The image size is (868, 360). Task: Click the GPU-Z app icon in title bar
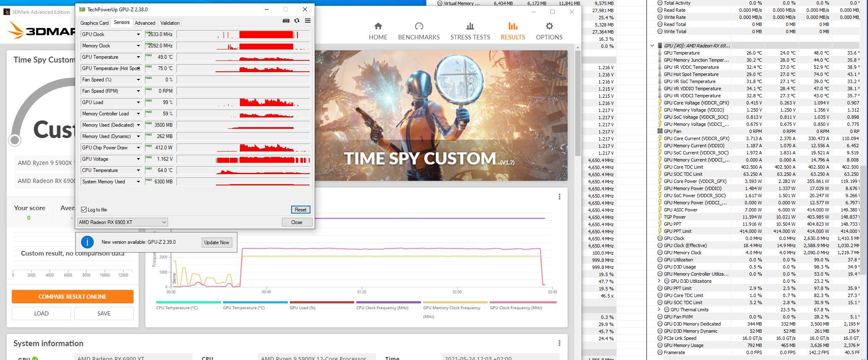(82, 9)
